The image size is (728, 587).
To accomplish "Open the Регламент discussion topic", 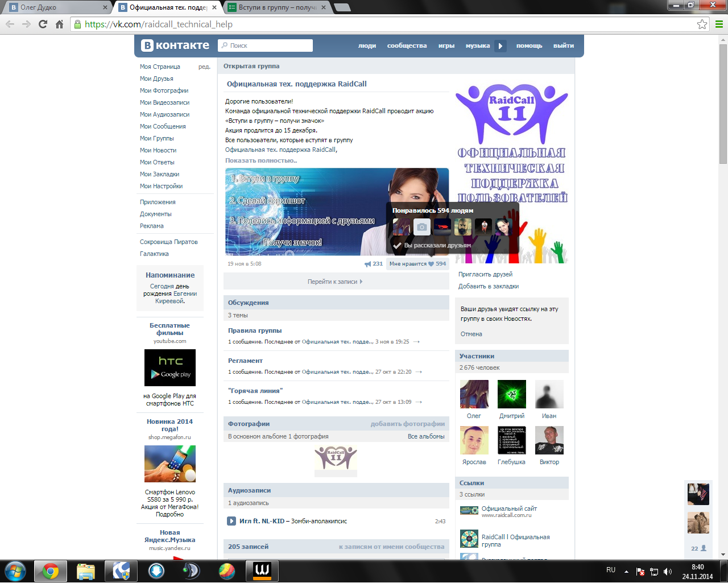I will click(x=245, y=361).
